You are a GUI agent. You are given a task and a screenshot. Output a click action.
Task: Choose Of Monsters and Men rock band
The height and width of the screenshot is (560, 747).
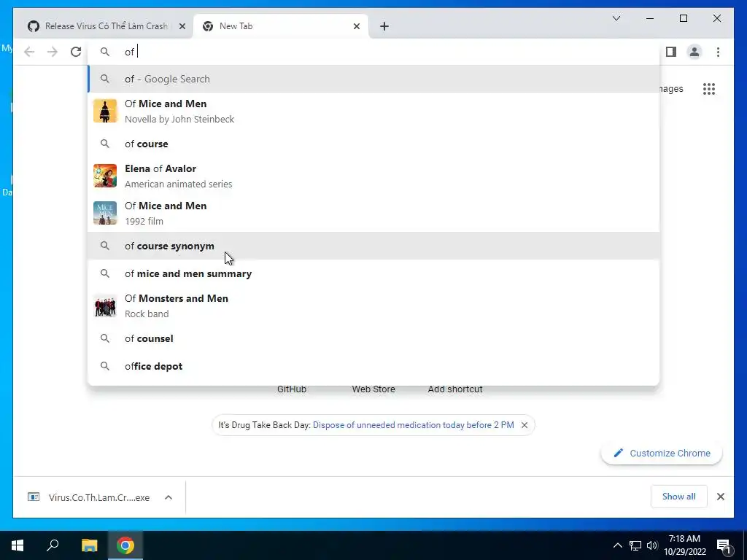(x=374, y=306)
